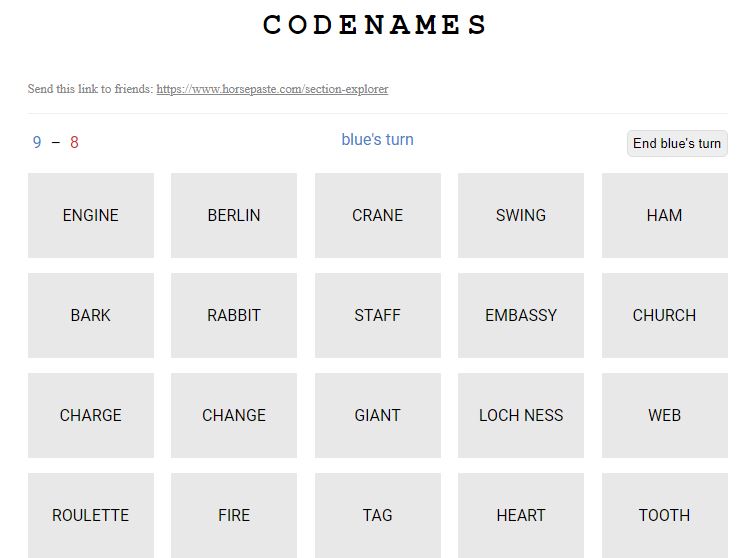The width and height of the screenshot is (749, 558).
Task: Pick the GIANT card
Action: pyautogui.click(x=378, y=415)
